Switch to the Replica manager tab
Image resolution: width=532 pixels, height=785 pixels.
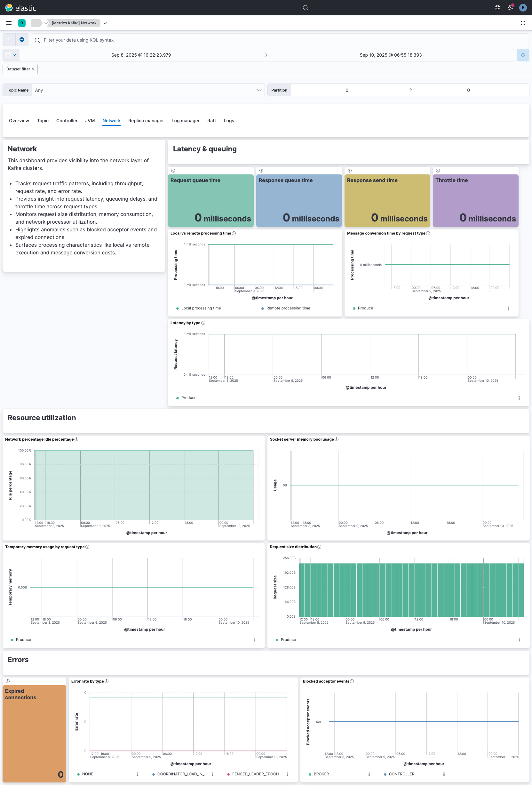click(x=146, y=121)
